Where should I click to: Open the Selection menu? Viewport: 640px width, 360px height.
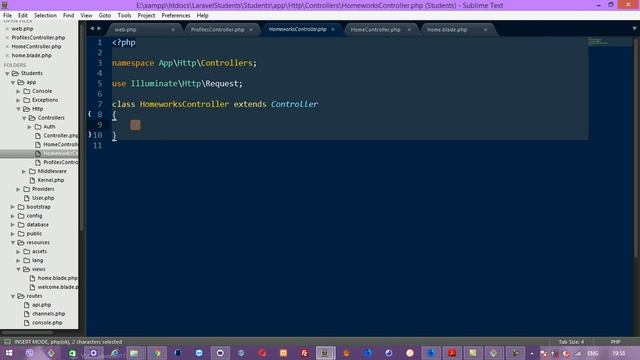pos(45,16)
